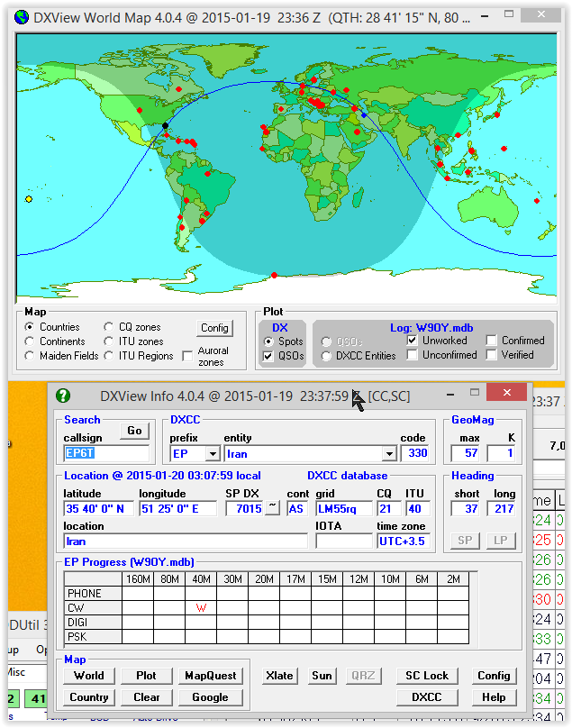Click the yellow marker on the map

(29, 199)
